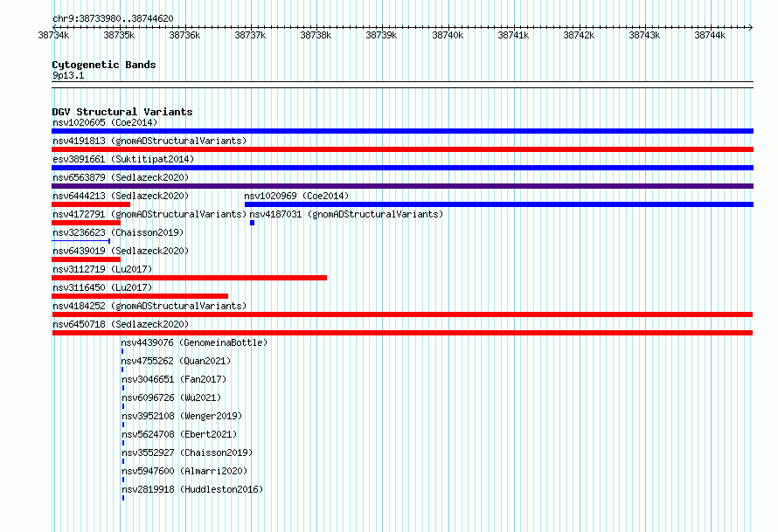Click label nsv3046651 (Fan2017)

[174, 379]
